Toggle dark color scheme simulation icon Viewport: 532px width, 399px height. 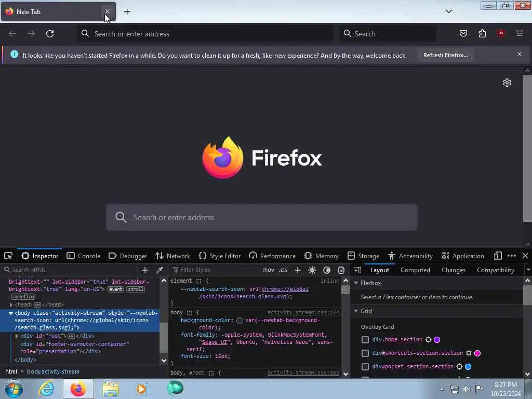coord(327,270)
